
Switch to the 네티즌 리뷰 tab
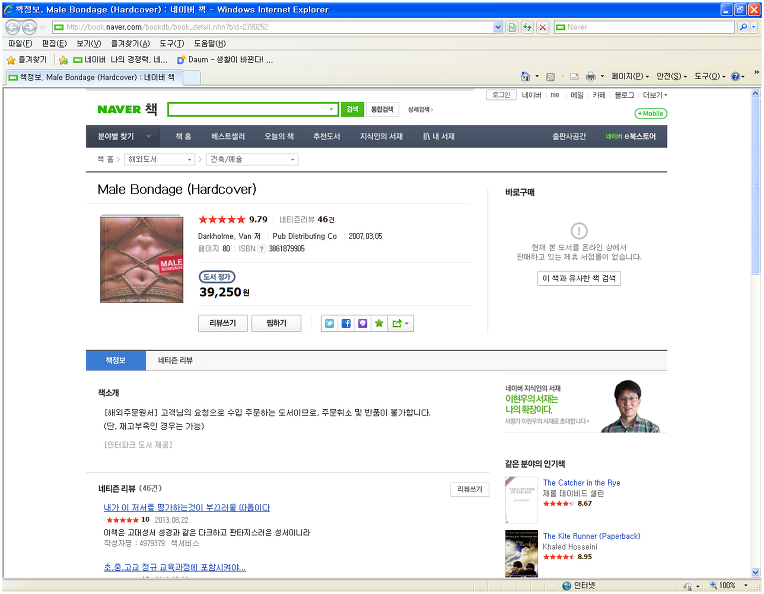[175, 361]
